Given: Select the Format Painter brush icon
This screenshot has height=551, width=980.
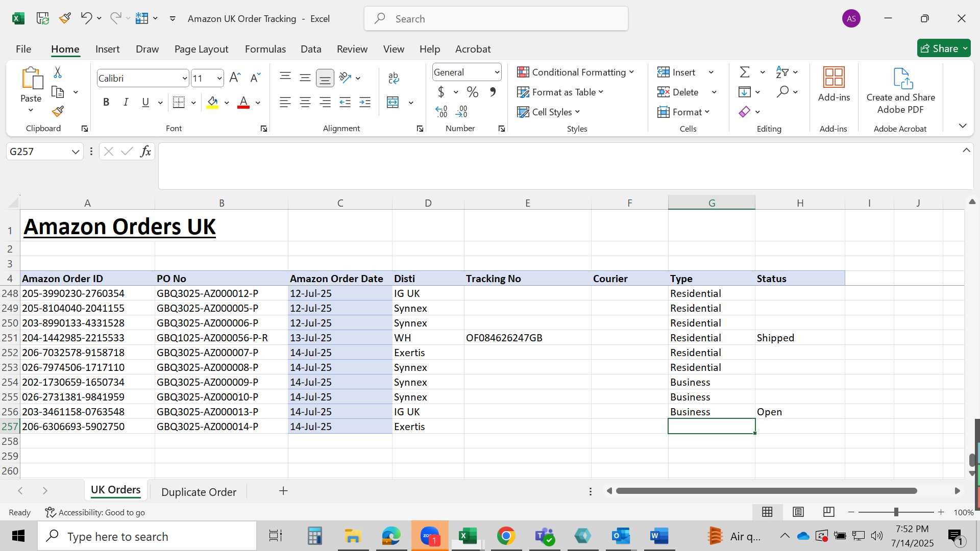Looking at the screenshot, I should coord(58,111).
